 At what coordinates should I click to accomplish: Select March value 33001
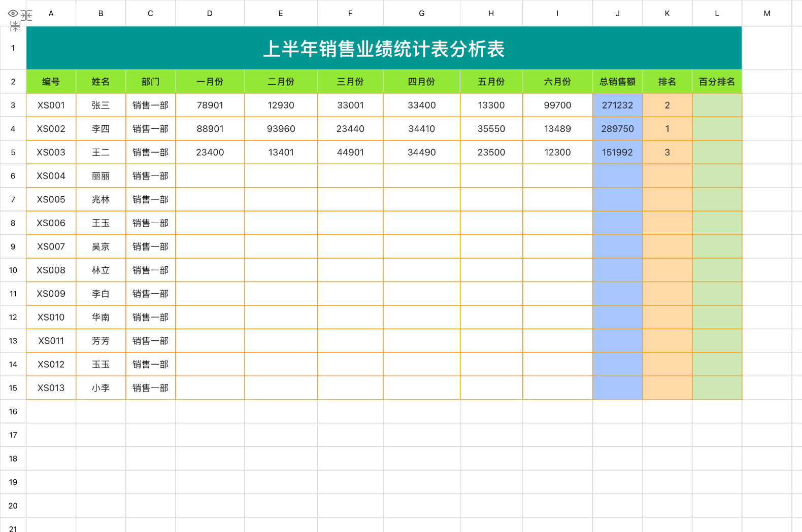(x=350, y=105)
